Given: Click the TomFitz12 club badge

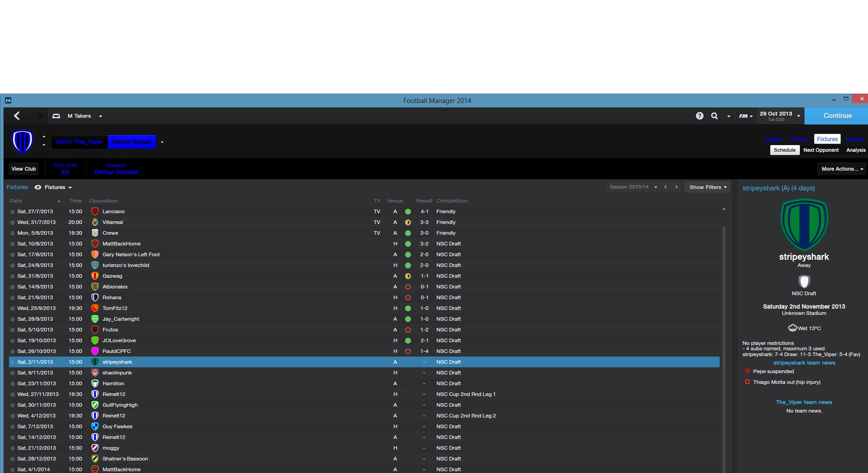Looking at the screenshot, I should [x=95, y=308].
